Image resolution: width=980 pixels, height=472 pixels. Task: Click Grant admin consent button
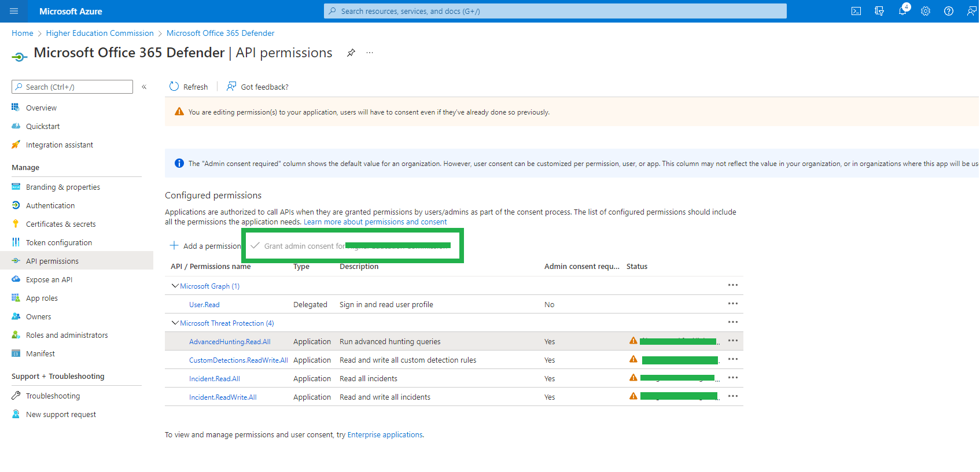(x=351, y=246)
